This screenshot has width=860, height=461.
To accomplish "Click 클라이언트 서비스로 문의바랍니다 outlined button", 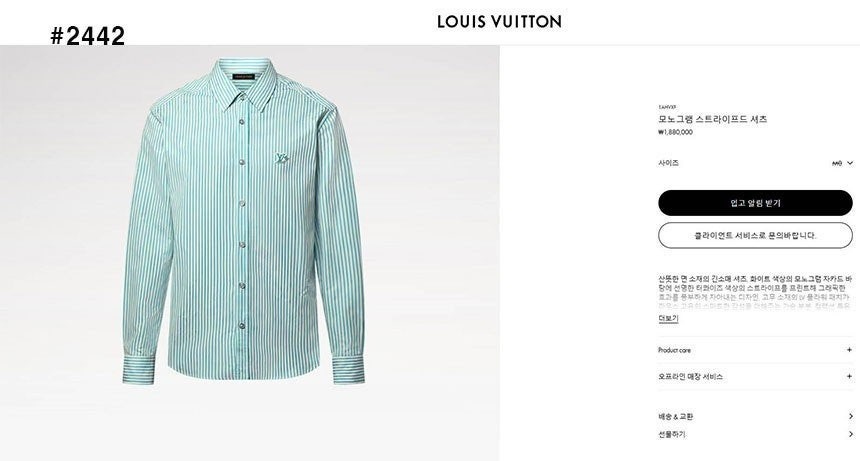I will pos(755,235).
